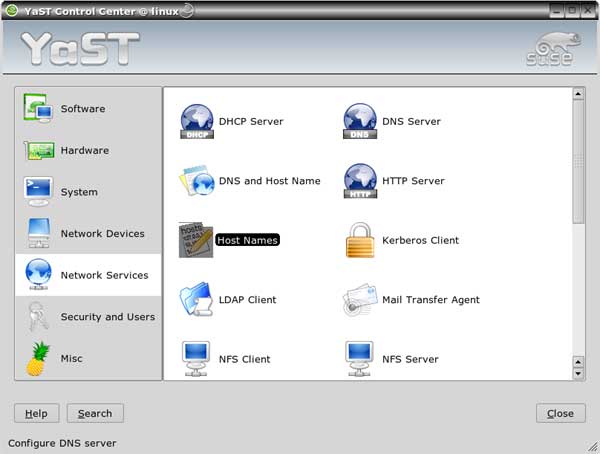Viewport: 600px width, 454px height.
Task: Click the module list scrollbar thumb
Action: pyautogui.click(x=578, y=162)
